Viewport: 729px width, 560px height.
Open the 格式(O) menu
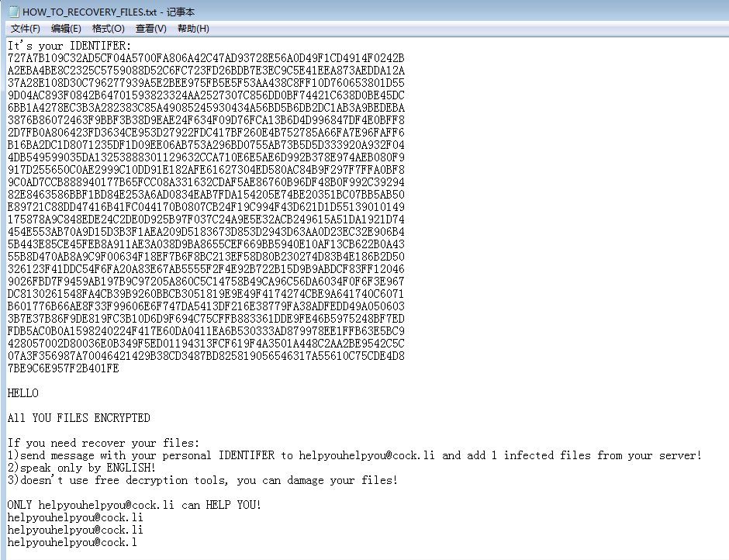click(x=109, y=29)
